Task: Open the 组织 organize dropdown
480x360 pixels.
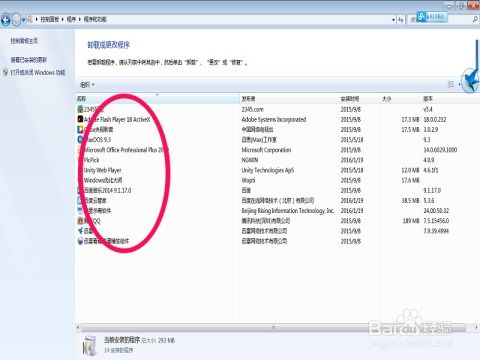Action: click(87, 85)
